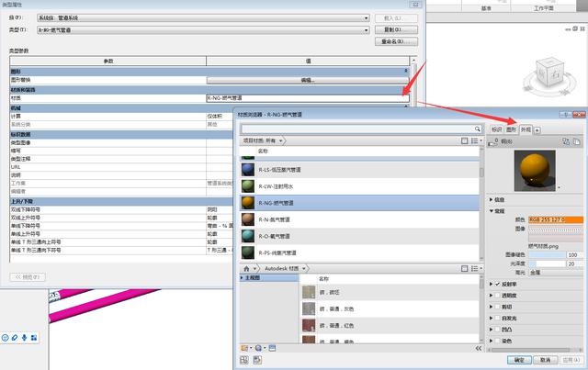Enable the 自发光 checkbox

[x=497, y=318]
